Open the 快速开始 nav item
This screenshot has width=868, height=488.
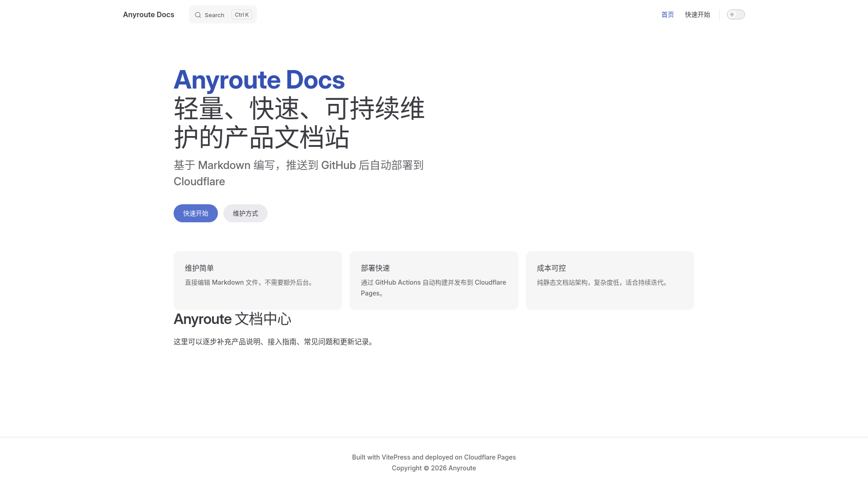click(698, 14)
